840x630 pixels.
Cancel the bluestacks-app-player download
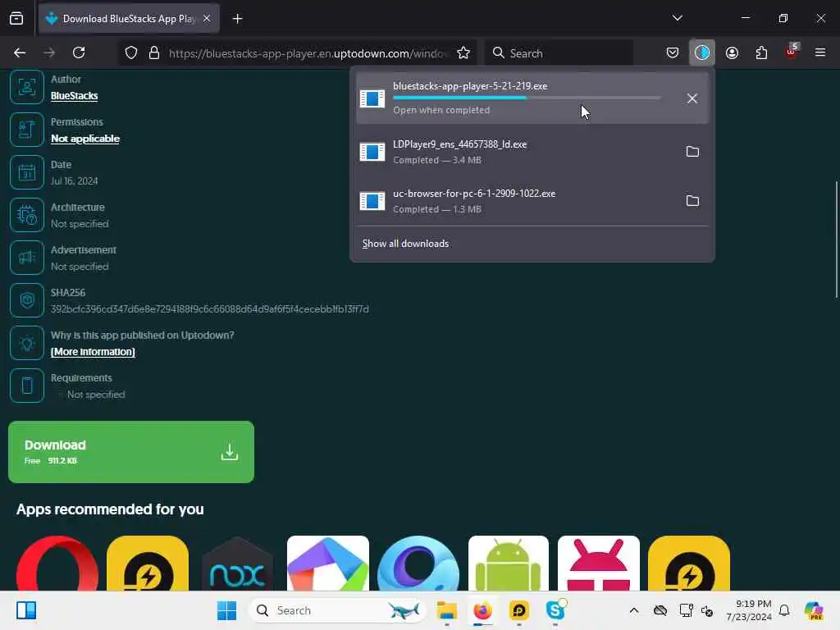coord(692,98)
